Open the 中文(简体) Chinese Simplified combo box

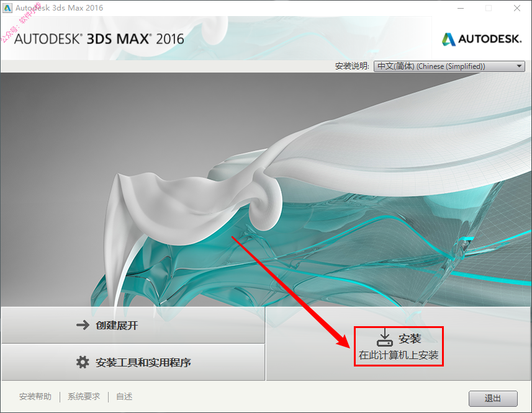point(449,66)
